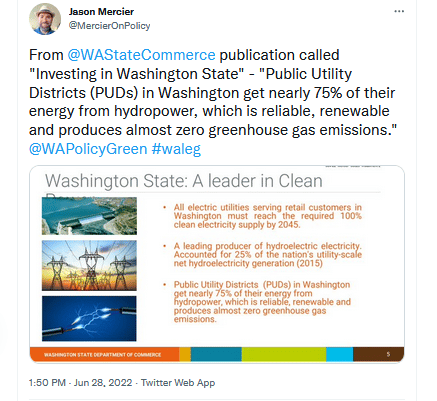Click the power transmission towers photo
The image size is (437, 401).
[89, 265]
